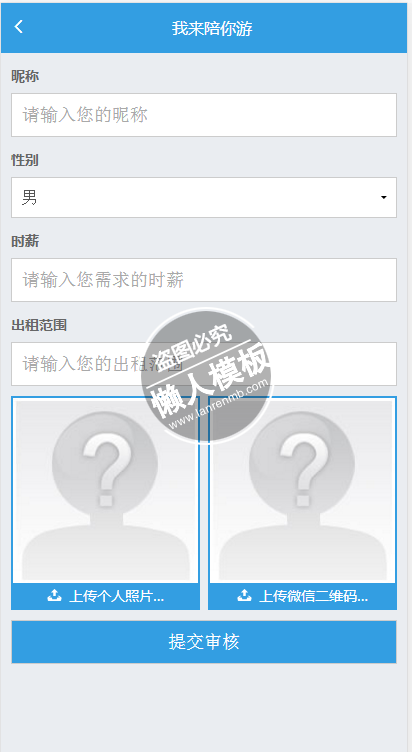Focus the 出租范围 rental range input
412x752 pixels.
click(204, 364)
